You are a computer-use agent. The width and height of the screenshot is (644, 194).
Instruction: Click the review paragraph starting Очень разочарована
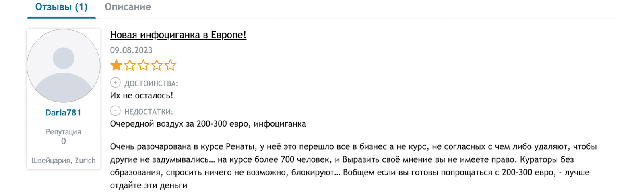[x=353, y=166]
